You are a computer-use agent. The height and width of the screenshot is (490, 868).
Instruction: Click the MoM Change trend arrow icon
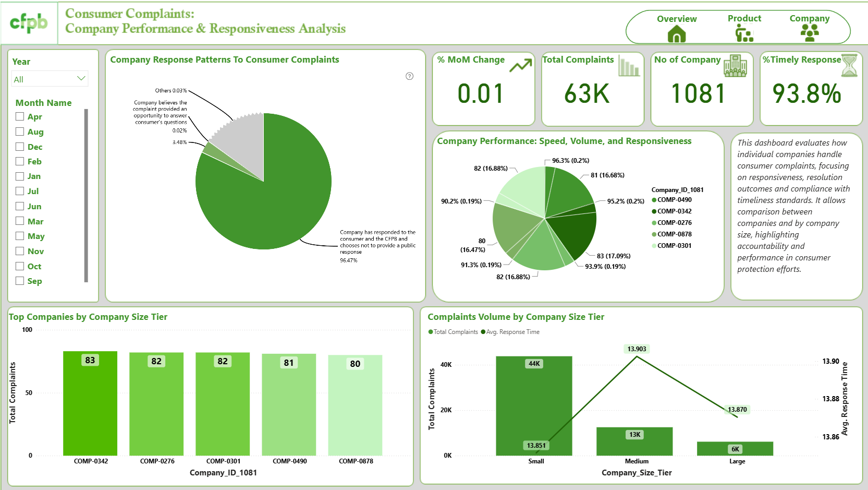521,66
